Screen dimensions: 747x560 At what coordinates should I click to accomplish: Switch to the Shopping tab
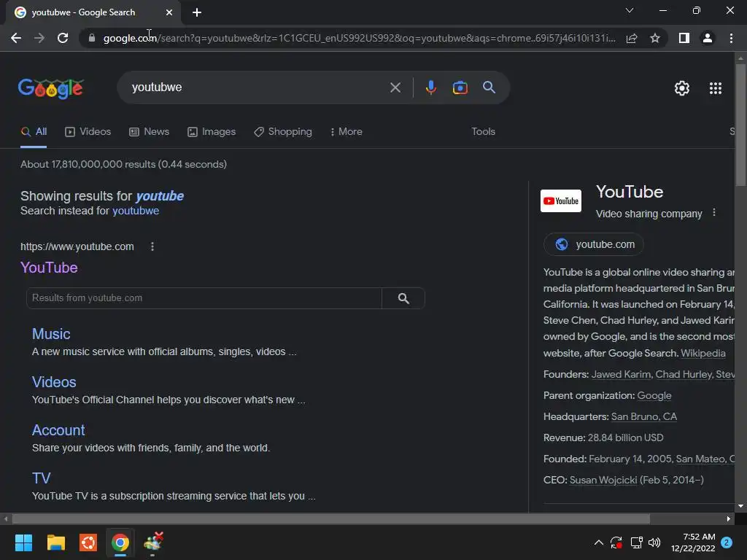coord(283,132)
